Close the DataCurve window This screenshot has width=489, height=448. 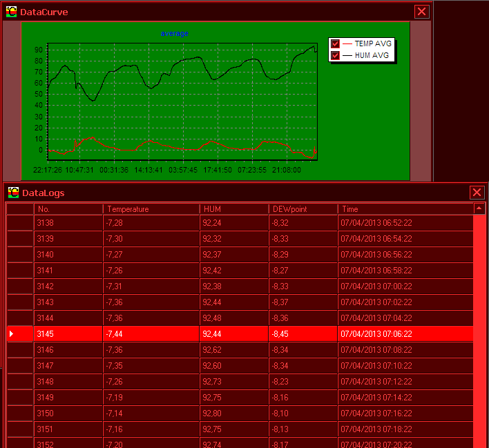421,12
